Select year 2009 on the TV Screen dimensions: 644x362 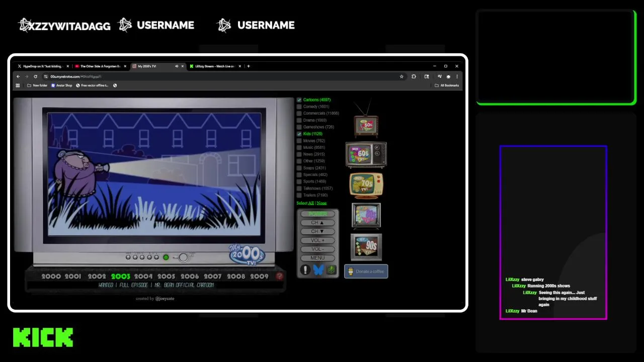click(260, 276)
